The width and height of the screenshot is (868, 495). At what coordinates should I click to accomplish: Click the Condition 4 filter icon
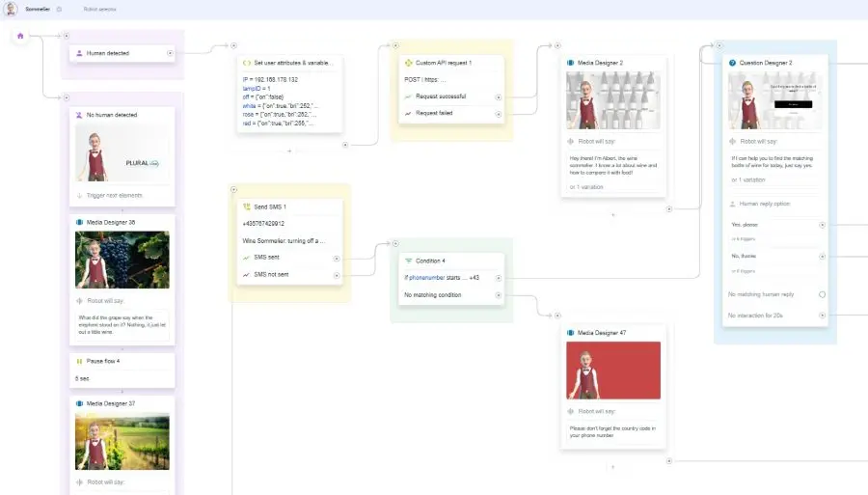point(408,261)
